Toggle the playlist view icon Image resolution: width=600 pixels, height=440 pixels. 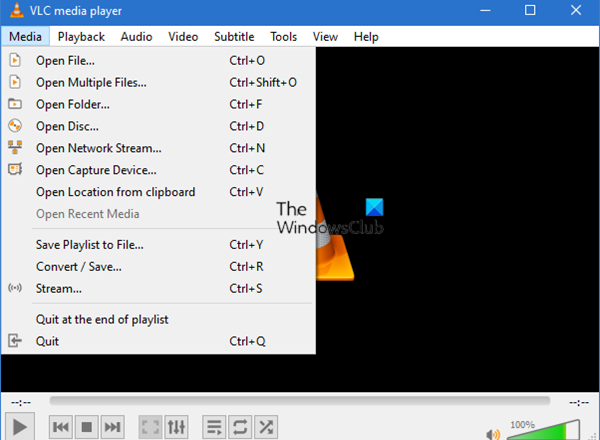214,427
